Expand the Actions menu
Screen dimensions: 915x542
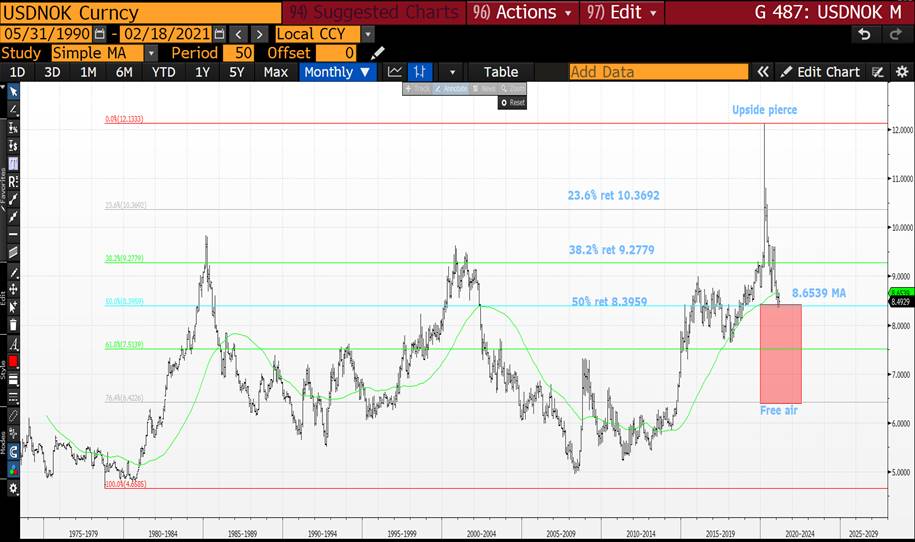point(522,12)
